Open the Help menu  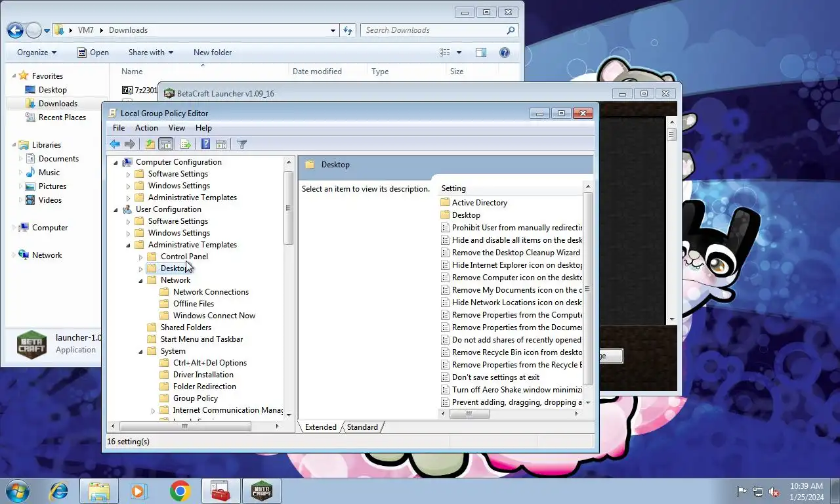tap(203, 128)
